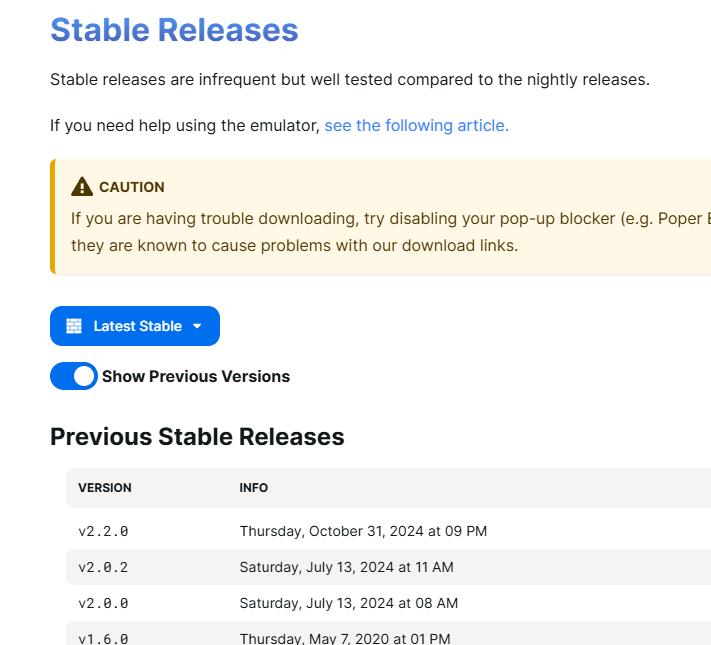Click the caution warning triangle icon
The height and width of the screenshot is (645, 711).
click(x=82, y=187)
